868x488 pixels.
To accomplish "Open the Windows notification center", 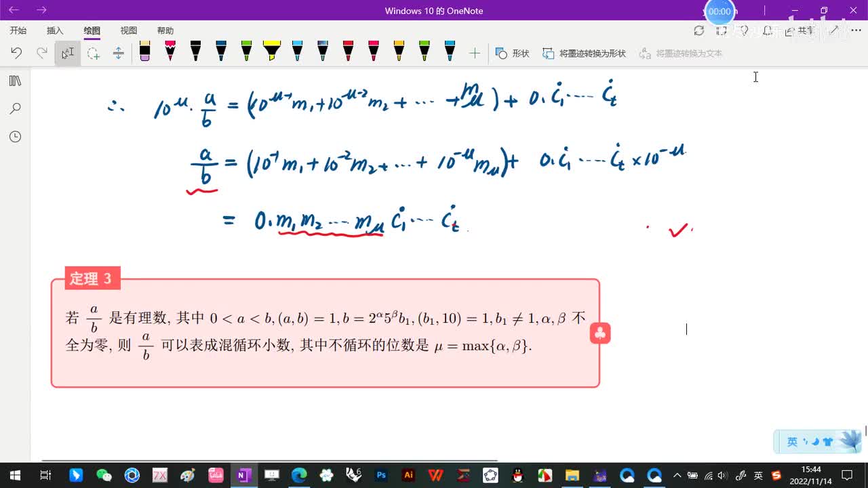I will click(847, 475).
